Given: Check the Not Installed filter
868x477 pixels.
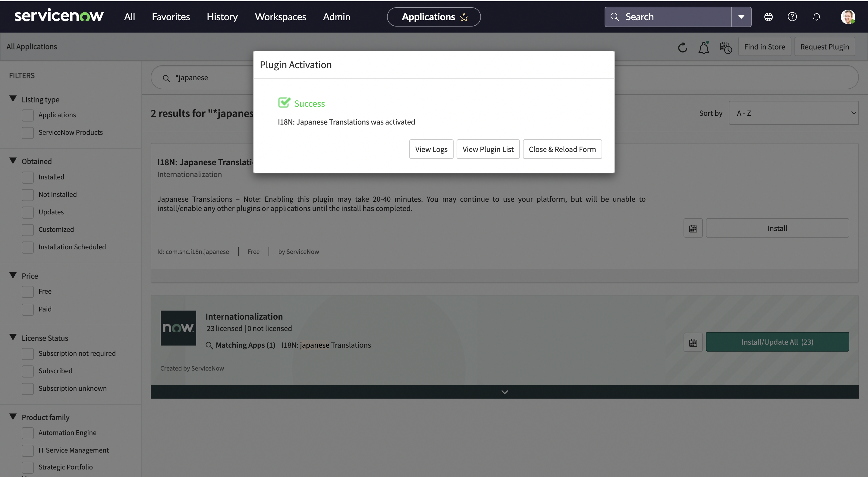Looking at the screenshot, I should click(x=28, y=194).
